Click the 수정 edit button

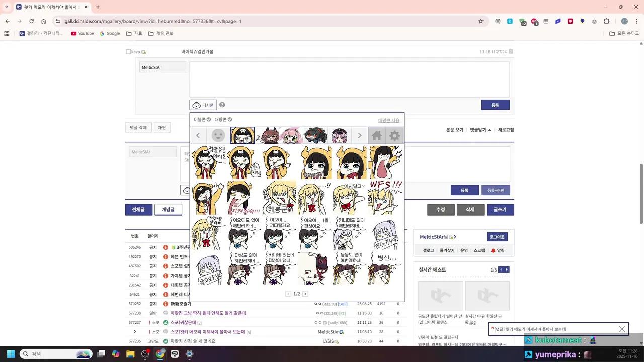click(x=441, y=209)
